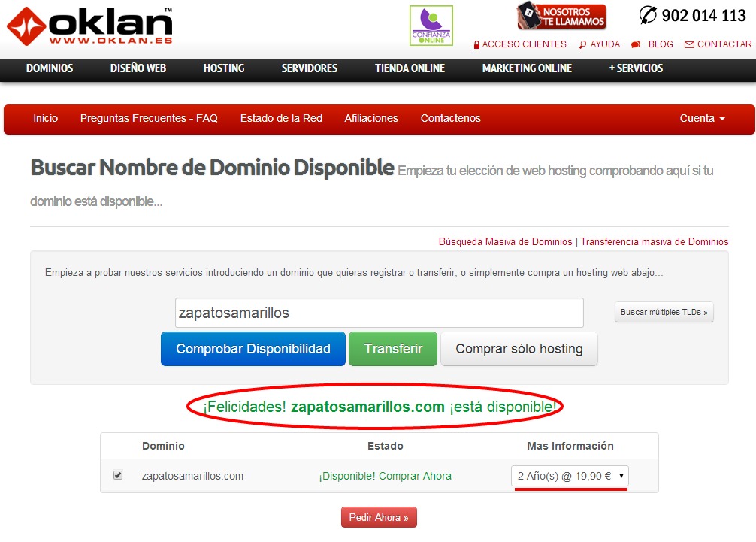Open Preguntas Frecuentes - FAQ
This screenshot has height=542, width=756.
[x=149, y=118]
